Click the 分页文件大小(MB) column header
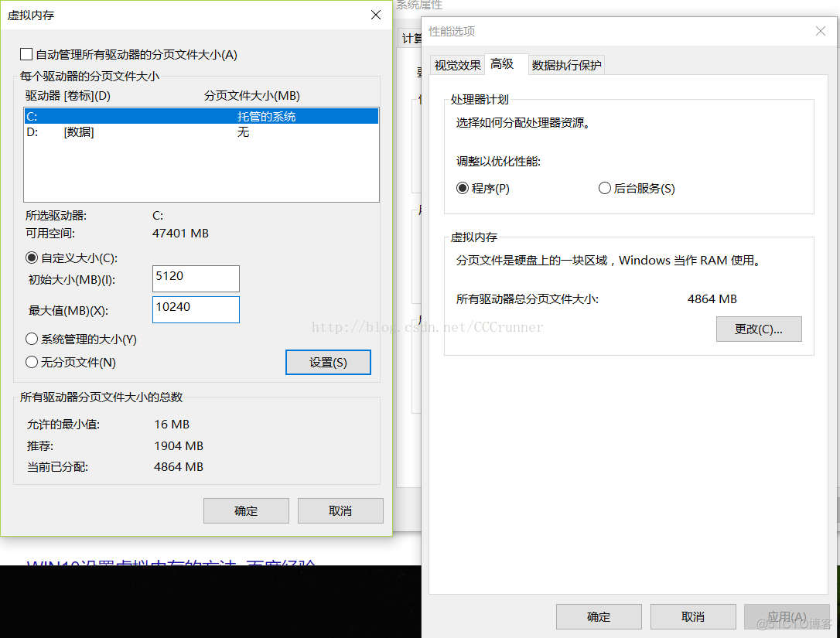 pyautogui.click(x=252, y=96)
